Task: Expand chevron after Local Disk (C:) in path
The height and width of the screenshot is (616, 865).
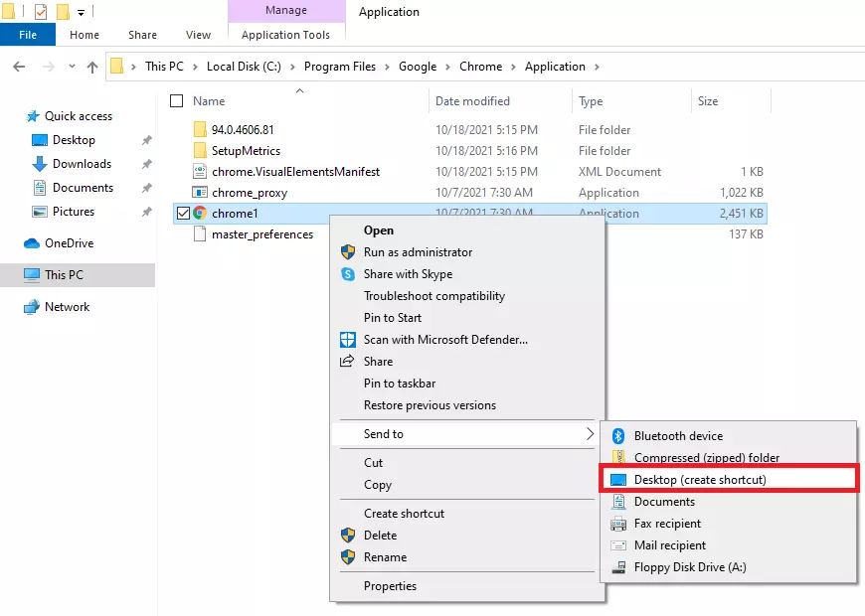Action: pyautogui.click(x=292, y=67)
